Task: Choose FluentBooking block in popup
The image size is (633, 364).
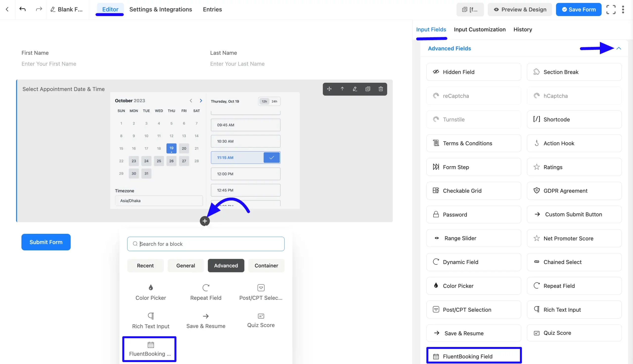Action: (x=149, y=349)
